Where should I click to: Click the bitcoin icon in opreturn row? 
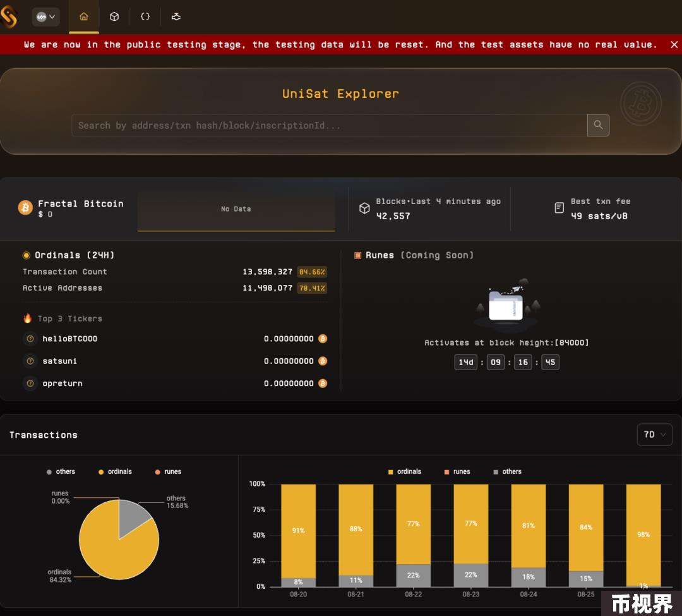pyautogui.click(x=323, y=383)
